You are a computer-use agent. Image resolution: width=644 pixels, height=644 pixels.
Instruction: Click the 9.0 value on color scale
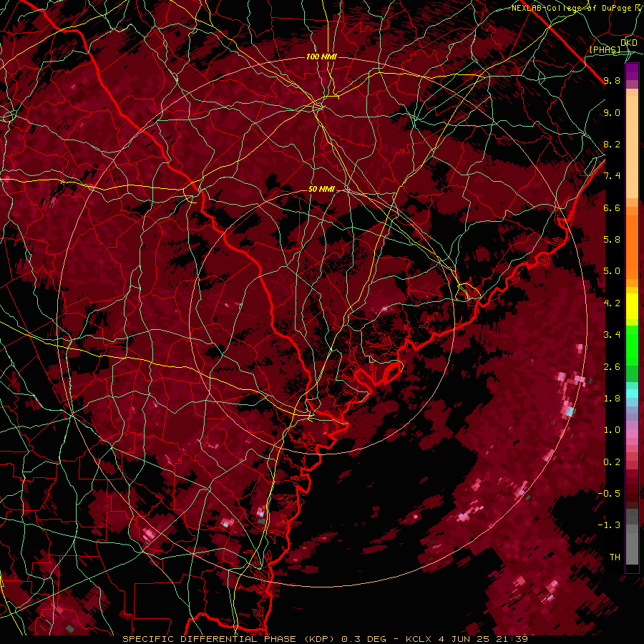click(x=612, y=112)
